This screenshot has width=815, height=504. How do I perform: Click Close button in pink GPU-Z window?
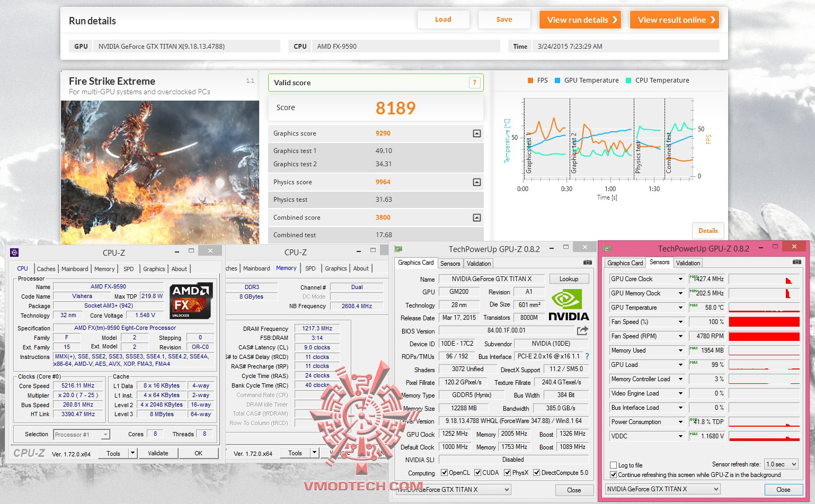coord(783,490)
